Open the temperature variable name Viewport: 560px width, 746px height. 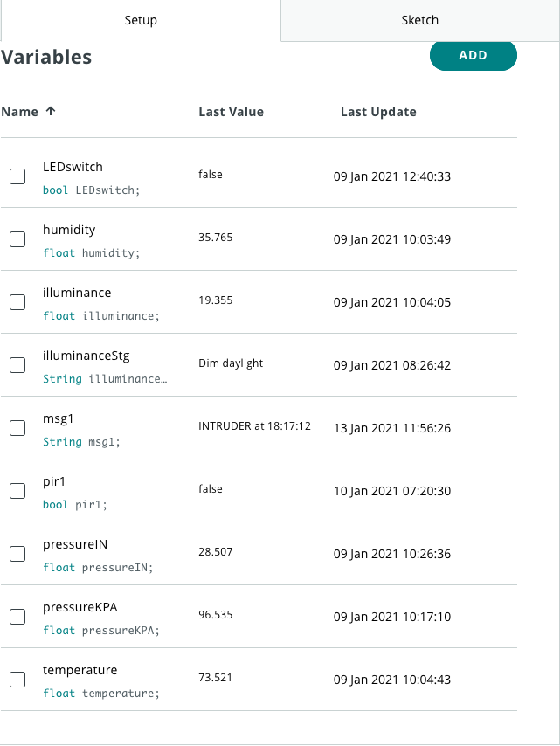click(80, 670)
